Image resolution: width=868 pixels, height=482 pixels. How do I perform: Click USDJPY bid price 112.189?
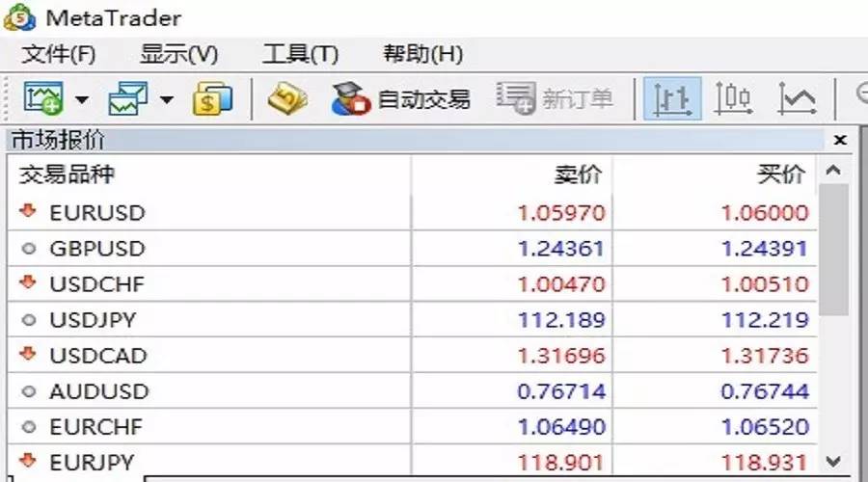tap(561, 320)
